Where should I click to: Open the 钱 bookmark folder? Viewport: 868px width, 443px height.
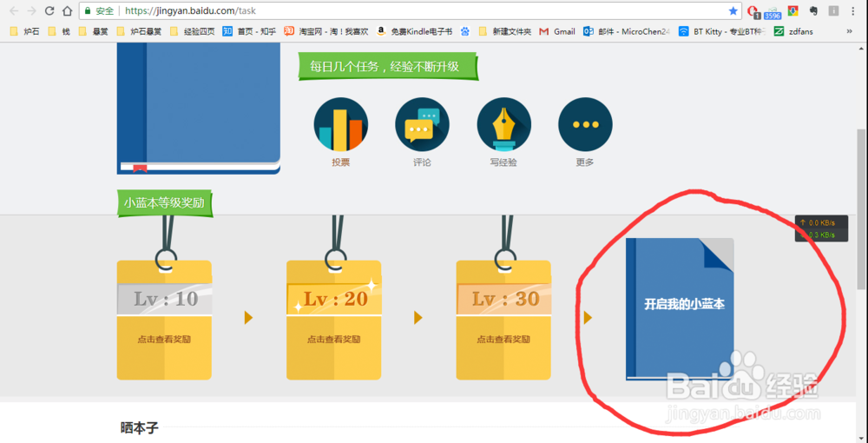[59, 31]
